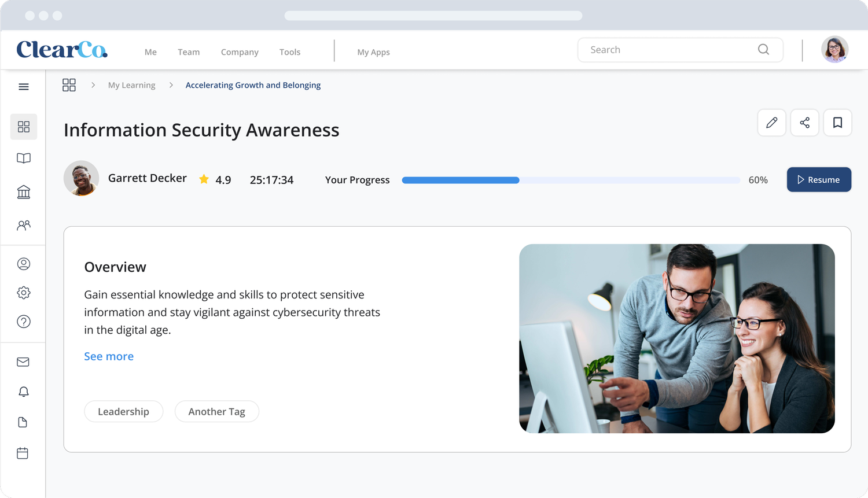Click the 4.9 rating value

223,180
